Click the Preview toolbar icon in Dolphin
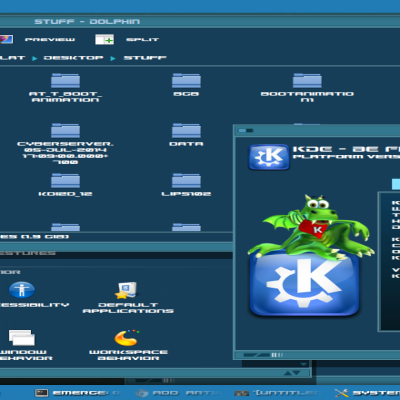 6,39
